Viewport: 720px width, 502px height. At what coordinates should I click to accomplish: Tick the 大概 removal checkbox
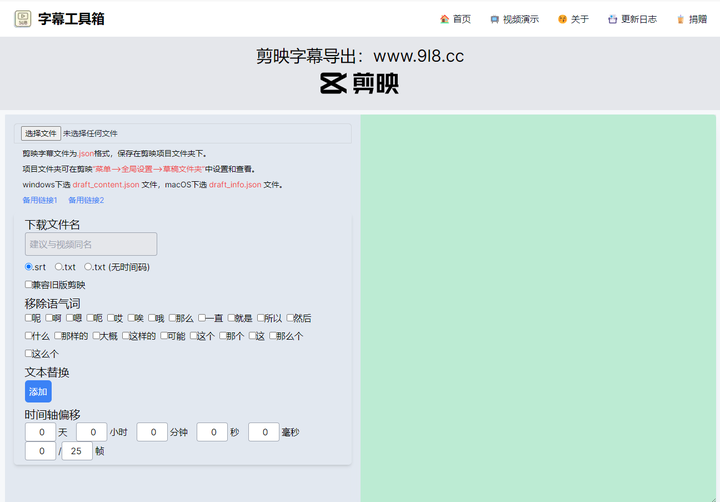[96, 335]
